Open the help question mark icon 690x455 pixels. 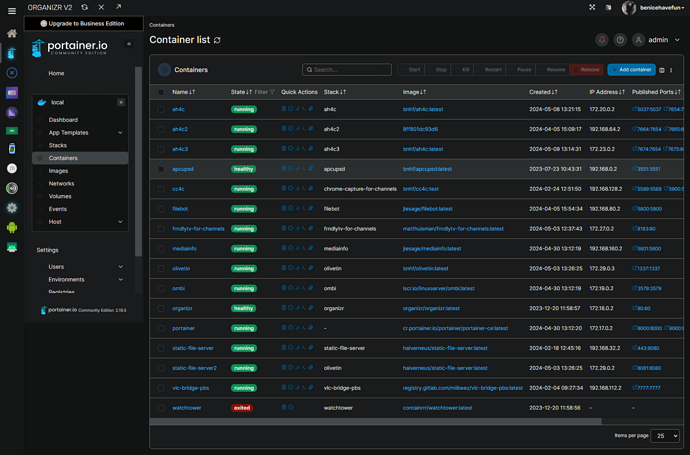(620, 40)
